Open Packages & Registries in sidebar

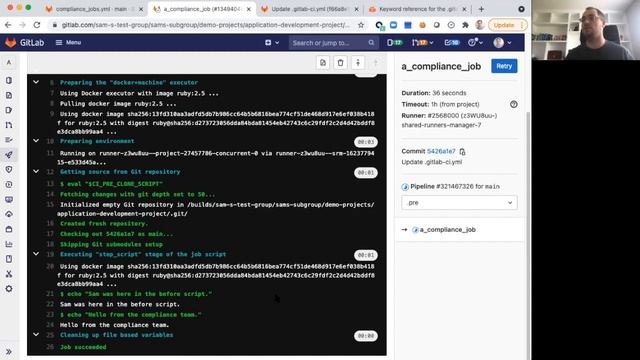pos(9,229)
